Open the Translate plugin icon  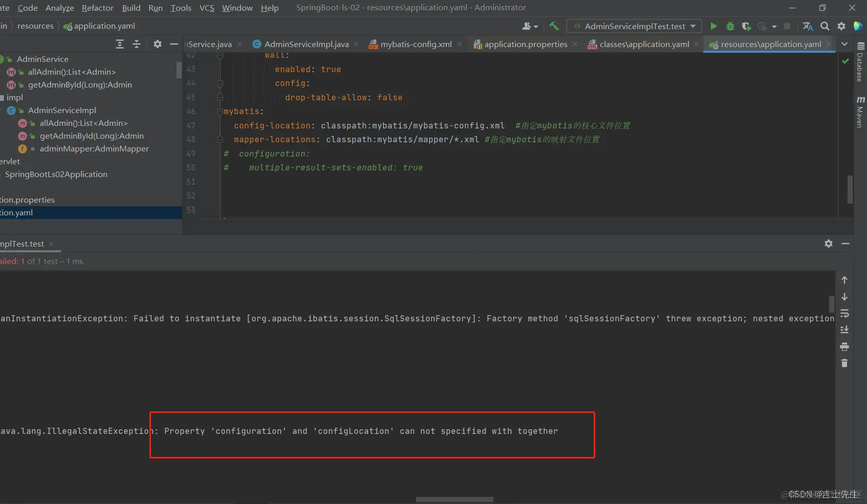coord(808,26)
